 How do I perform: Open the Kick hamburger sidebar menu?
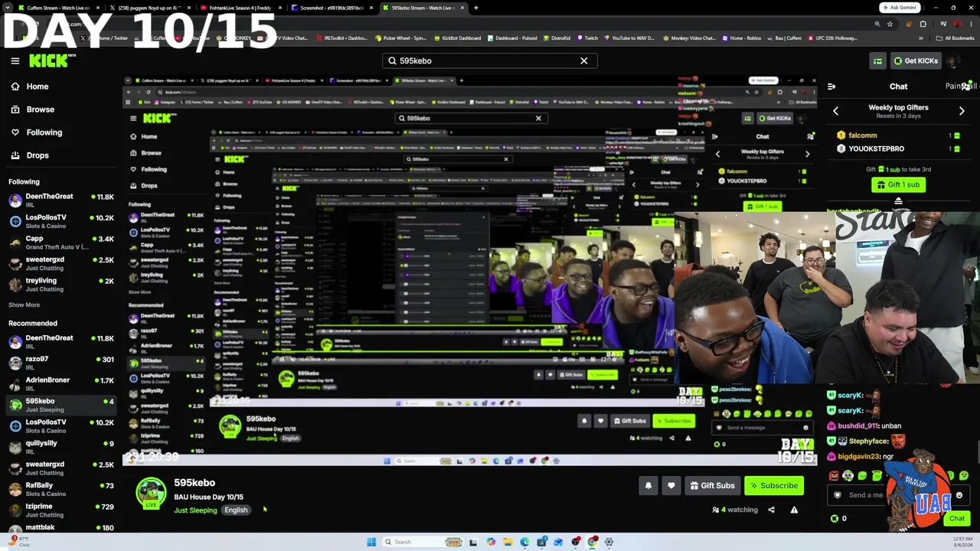coord(15,60)
